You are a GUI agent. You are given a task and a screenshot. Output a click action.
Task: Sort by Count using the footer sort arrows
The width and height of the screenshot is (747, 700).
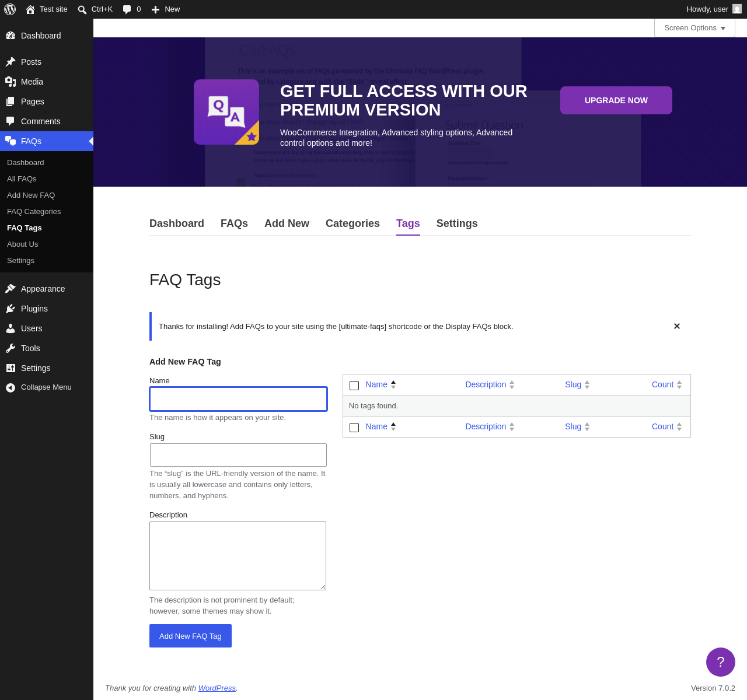(x=679, y=427)
